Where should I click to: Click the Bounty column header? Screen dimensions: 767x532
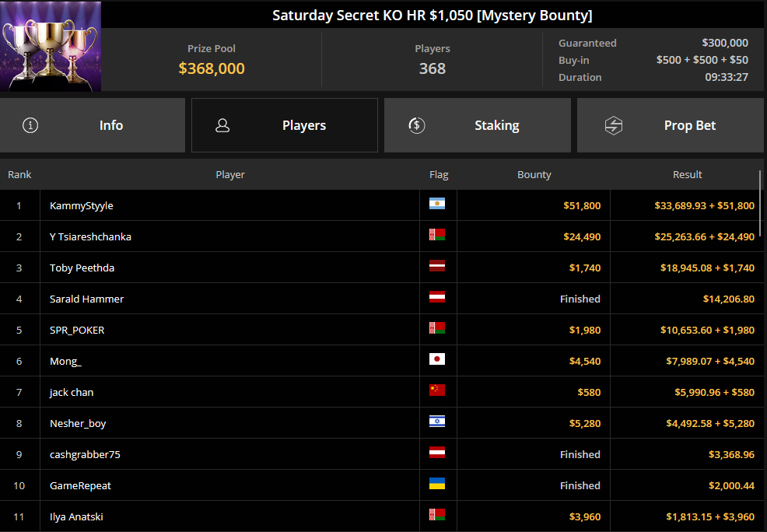click(x=534, y=174)
